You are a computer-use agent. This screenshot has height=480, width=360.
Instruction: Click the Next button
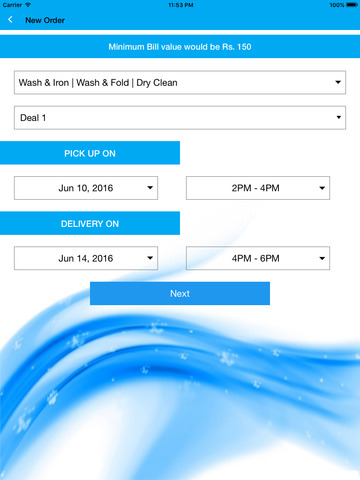point(180,293)
